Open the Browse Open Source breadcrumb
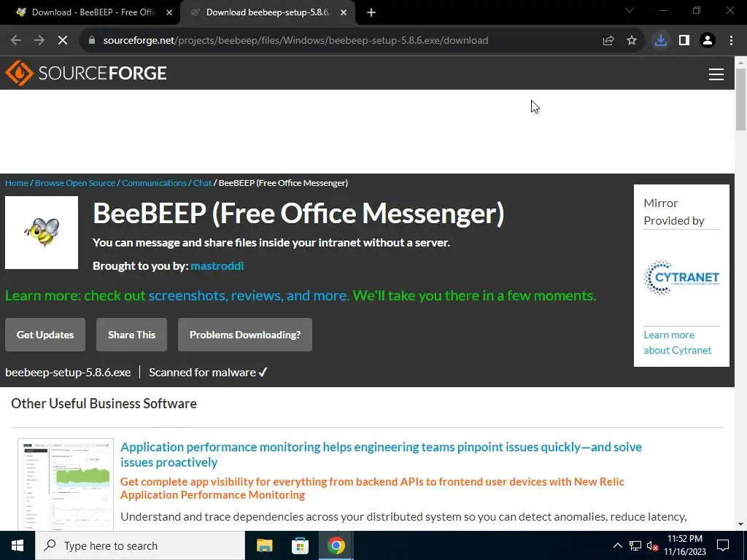This screenshot has width=747, height=560. pos(75,183)
